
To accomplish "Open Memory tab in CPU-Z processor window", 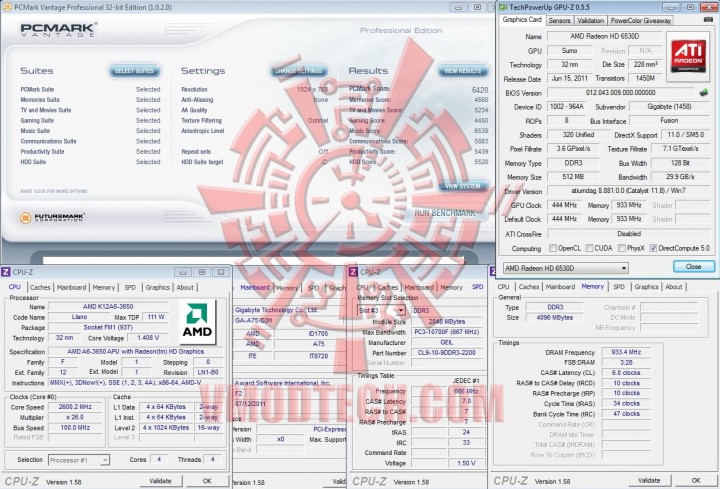I will point(104,287).
